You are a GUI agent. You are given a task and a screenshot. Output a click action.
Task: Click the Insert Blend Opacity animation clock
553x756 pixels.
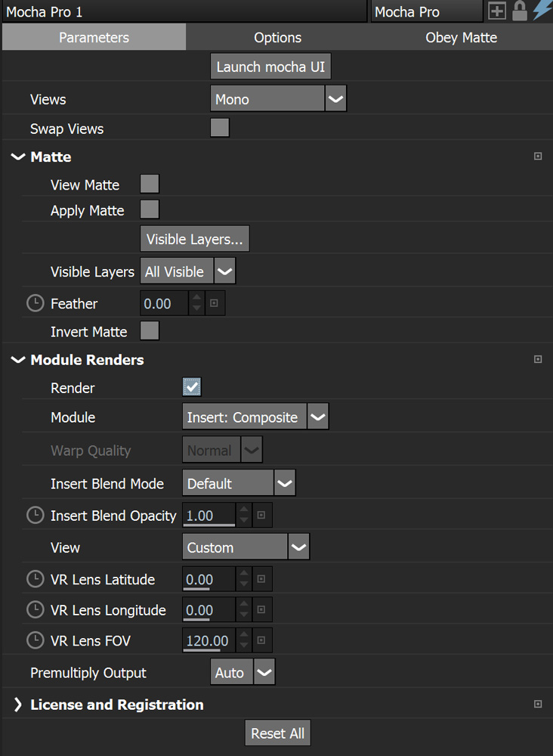click(36, 516)
